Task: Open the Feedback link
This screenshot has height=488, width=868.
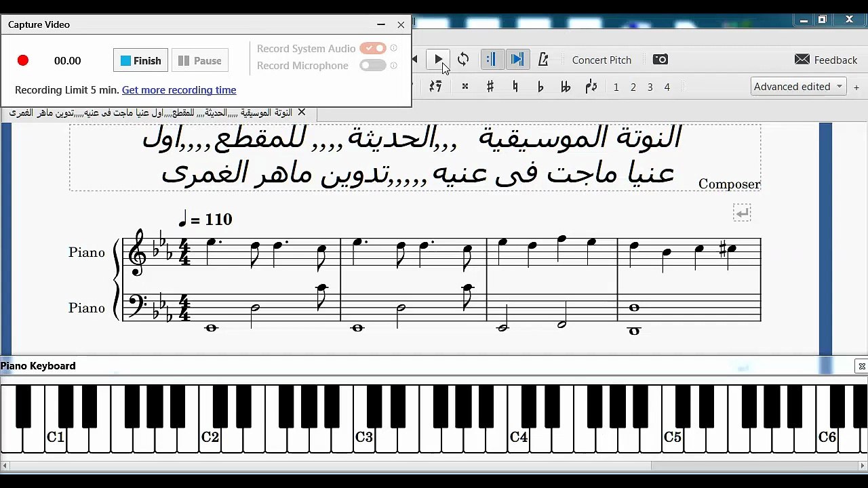Action: [826, 60]
